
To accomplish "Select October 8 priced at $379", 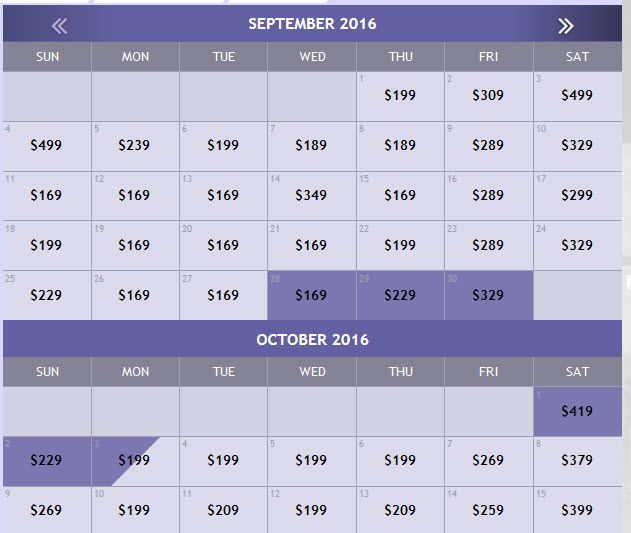I will [577, 461].
